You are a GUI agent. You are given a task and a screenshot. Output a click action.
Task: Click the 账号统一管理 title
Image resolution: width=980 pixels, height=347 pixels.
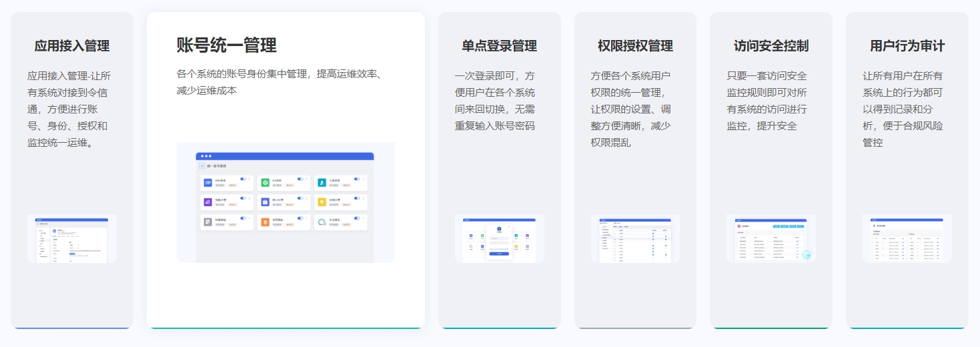(226, 45)
